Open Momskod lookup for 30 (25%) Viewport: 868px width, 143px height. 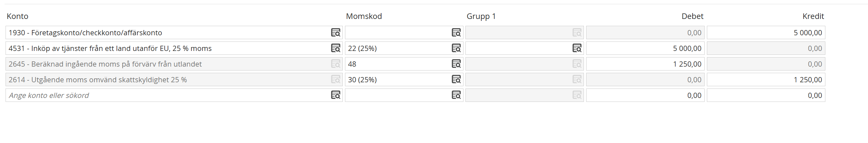456,79
